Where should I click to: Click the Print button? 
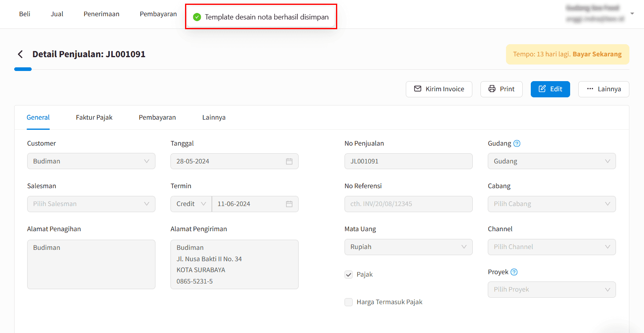(502, 89)
